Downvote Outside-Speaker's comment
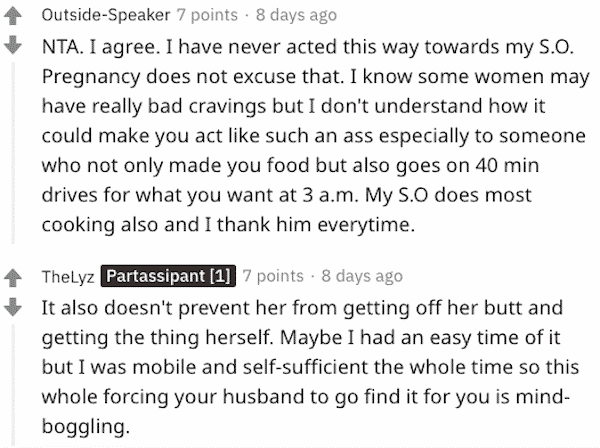This screenshot has width=600, height=448. [13, 45]
